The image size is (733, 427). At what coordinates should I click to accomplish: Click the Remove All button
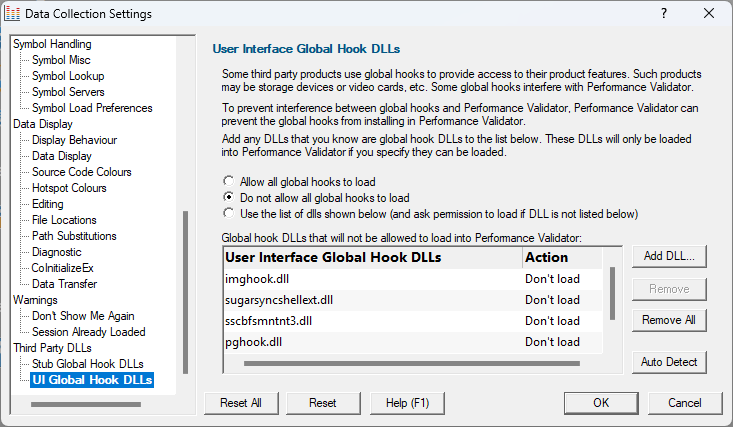[x=669, y=320]
